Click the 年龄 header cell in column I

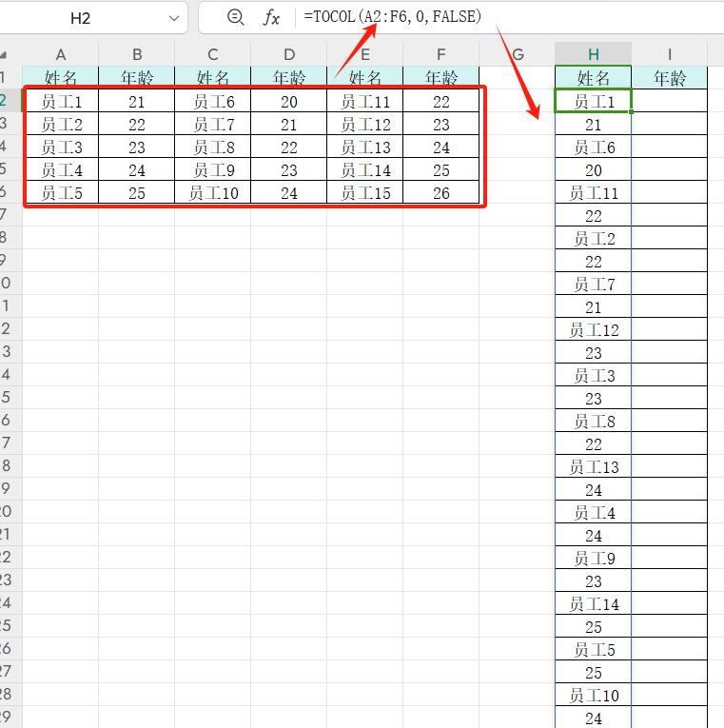(x=669, y=77)
